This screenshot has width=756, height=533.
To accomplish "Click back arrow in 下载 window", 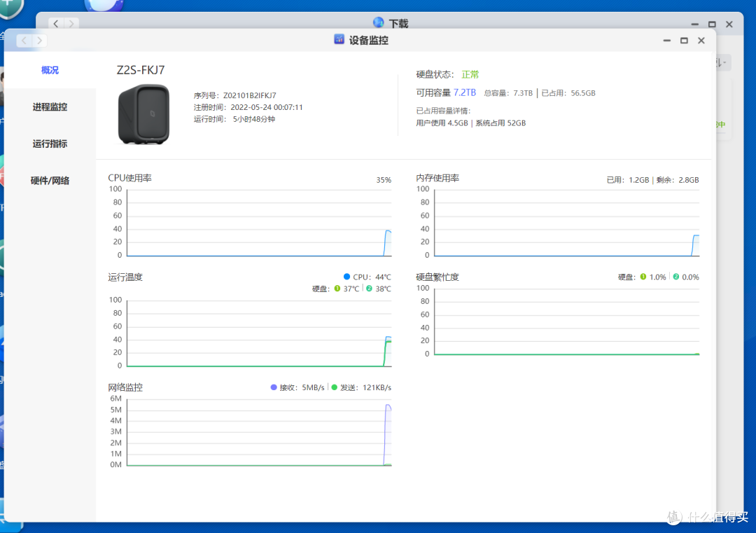I will click(x=56, y=23).
